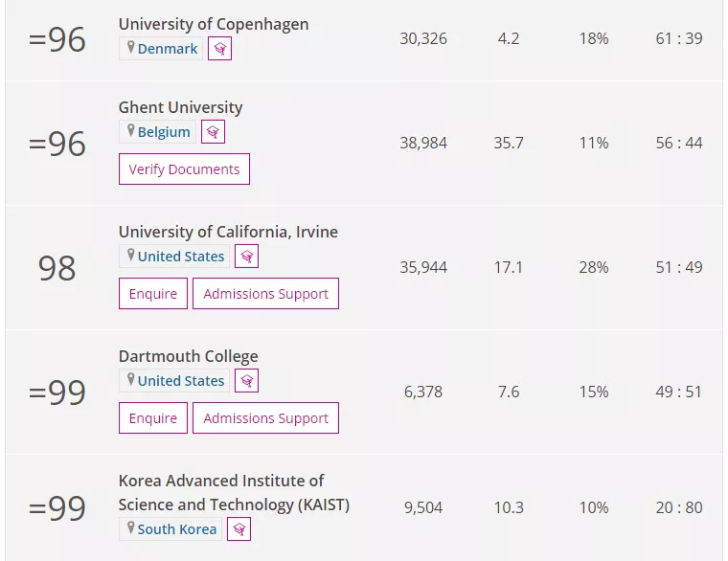Click graduation cap icon beside South Korea
The height and width of the screenshot is (561, 728).
point(239,529)
